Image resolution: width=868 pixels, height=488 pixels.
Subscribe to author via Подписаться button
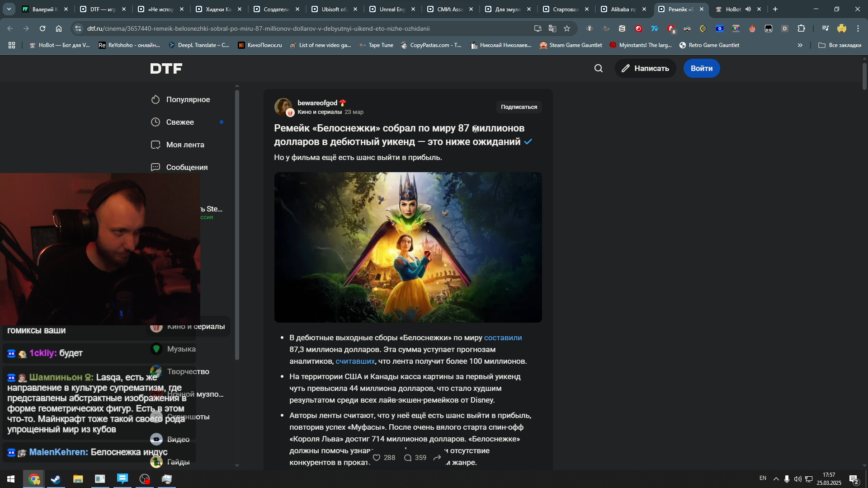(519, 107)
